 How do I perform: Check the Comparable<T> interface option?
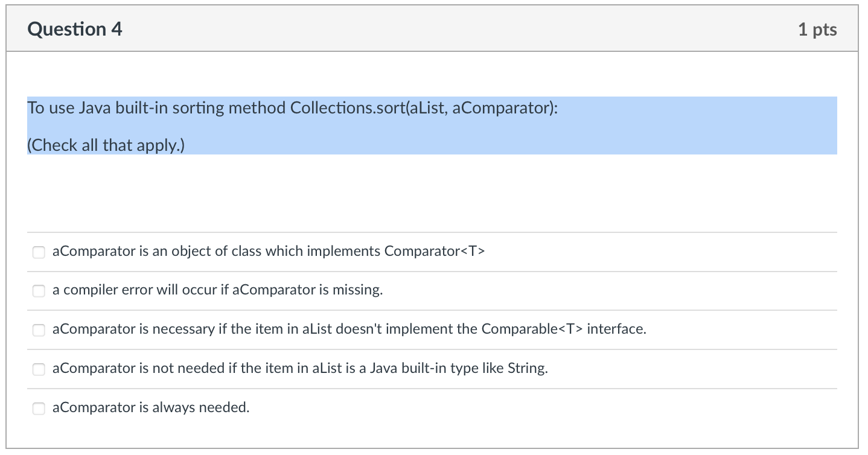click(39, 330)
